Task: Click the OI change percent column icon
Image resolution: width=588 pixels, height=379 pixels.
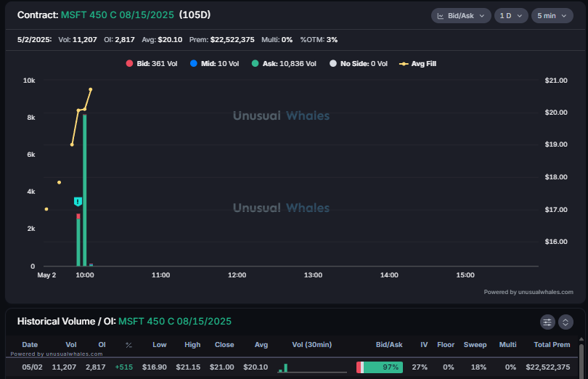Action: coord(128,345)
